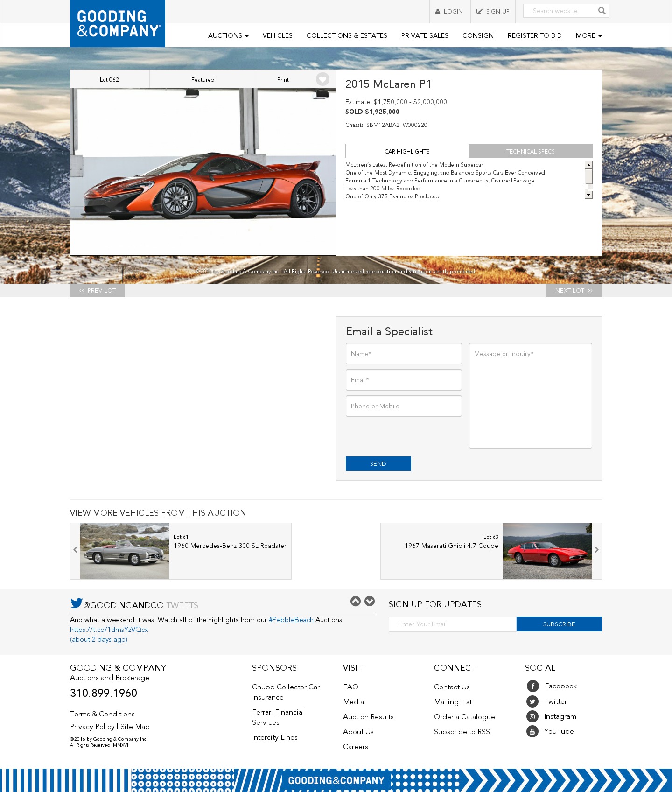Image resolution: width=672 pixels, height=792 pixels.
Task: Open the About Us link
Action: 358,732
